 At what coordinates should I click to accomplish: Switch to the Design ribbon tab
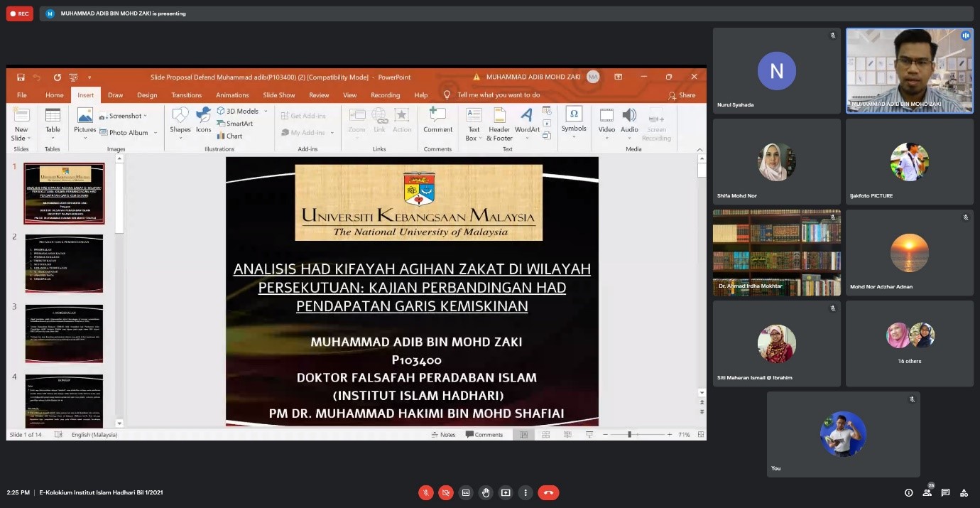147,95
